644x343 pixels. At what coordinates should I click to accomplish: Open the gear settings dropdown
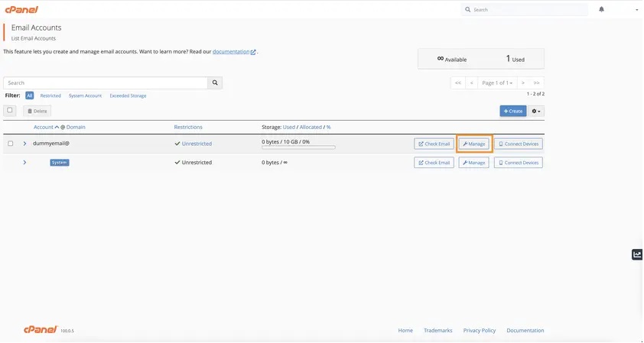coord(536,111)
